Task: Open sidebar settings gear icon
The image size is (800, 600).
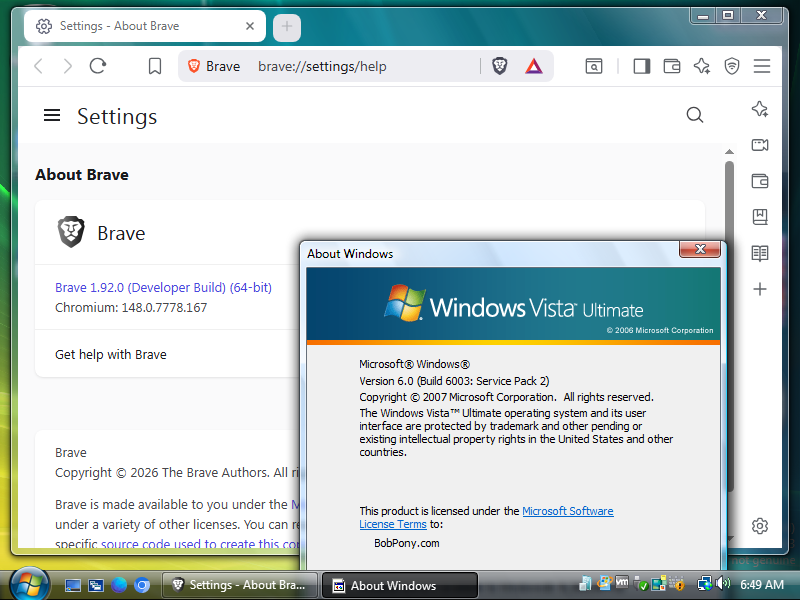Action: 760,526
